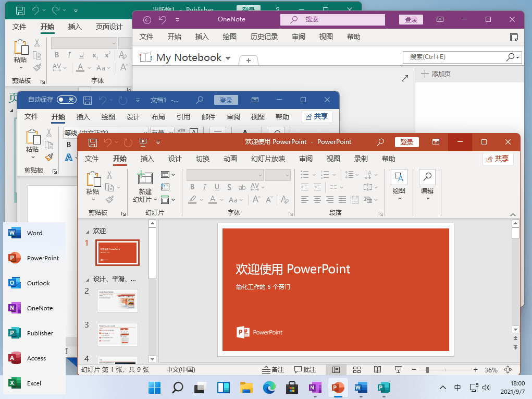Click Format Painter in PowerPoint ribbon
The height and width of the screenshot is (399, 532).
pyautogui.click(x=109, y=200)
